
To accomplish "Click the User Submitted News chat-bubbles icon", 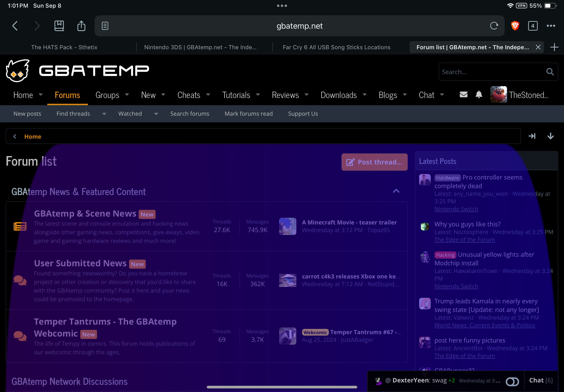I will click(x=20, y=280).
